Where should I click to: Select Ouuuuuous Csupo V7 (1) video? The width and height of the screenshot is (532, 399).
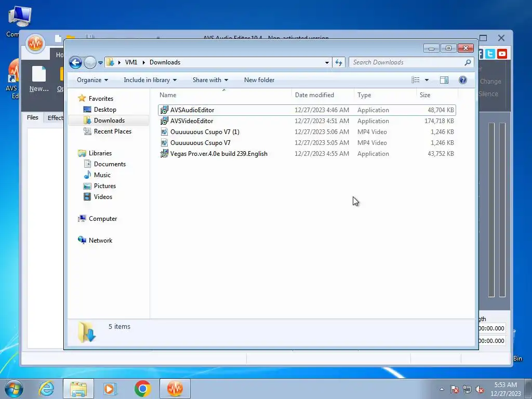[x=307, y=131]
